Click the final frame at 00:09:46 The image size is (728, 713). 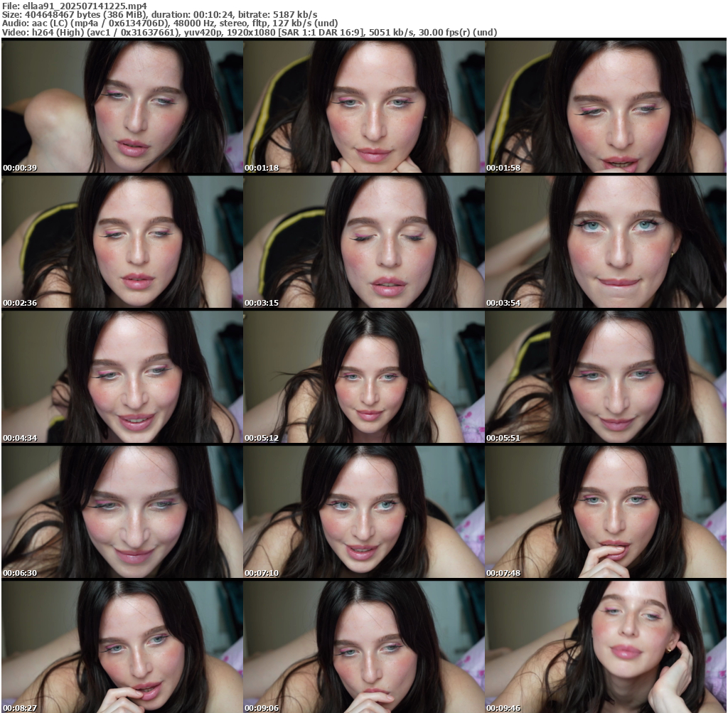click(x=606, y=646)
